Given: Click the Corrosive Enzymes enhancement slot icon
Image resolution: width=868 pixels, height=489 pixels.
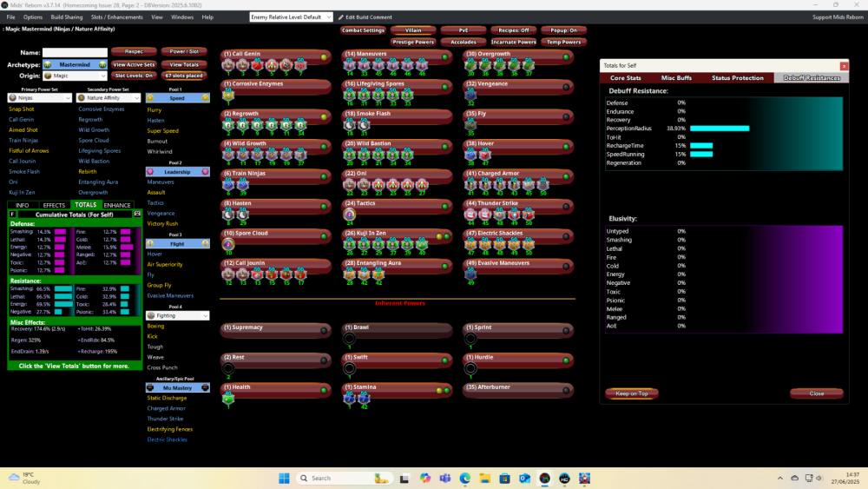Looking at the screenshot, I should click(229, 94).
